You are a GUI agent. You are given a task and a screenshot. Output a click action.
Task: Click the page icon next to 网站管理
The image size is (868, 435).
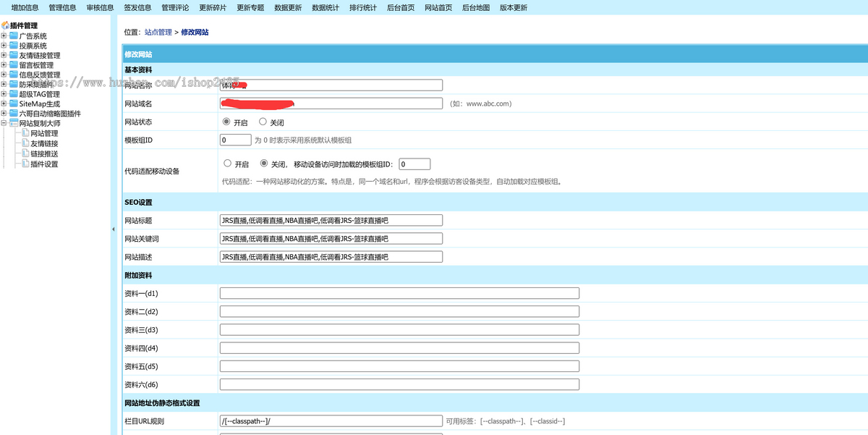click(25, 133)
